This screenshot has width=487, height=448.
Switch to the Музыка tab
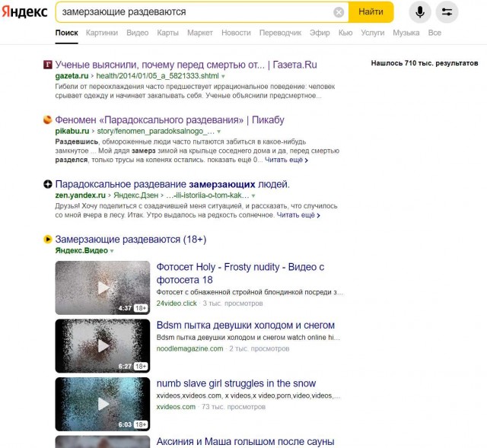[x=406, y=33]
